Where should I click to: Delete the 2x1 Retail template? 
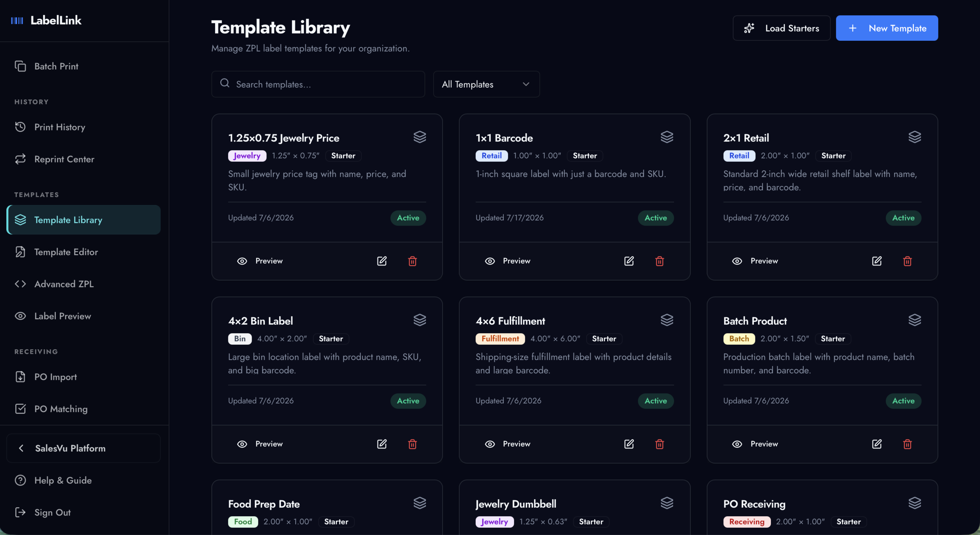click(907, 261)
